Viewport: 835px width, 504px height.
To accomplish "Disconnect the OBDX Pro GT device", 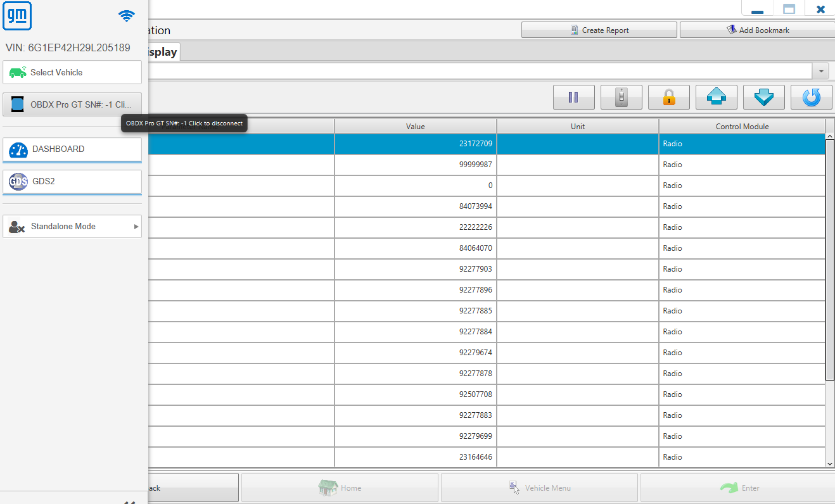I will (72, 104).
